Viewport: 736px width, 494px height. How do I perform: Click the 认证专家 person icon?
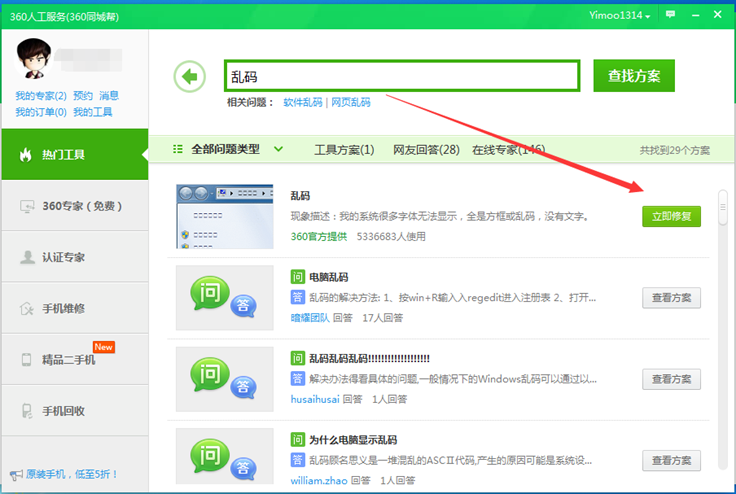click(27, 257)
